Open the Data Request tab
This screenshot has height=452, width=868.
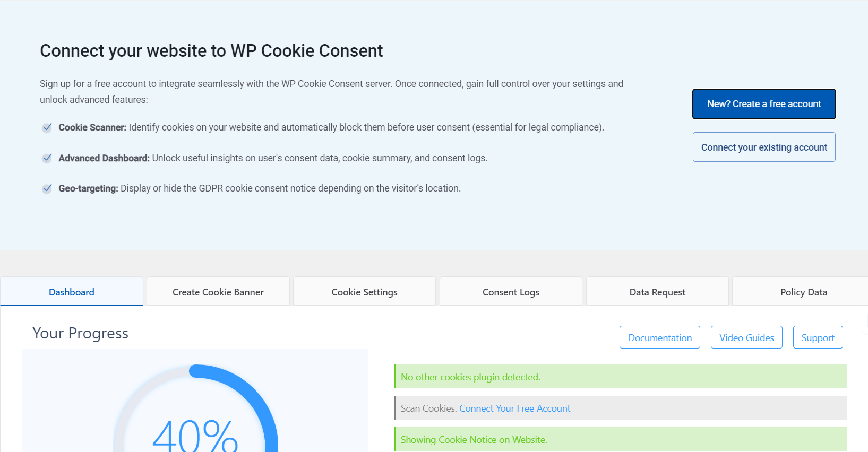pyautogui.click(x=657, y=292)
